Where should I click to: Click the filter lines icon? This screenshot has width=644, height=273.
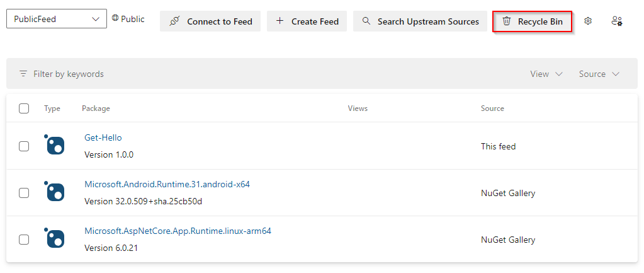[x=23, y=74]
